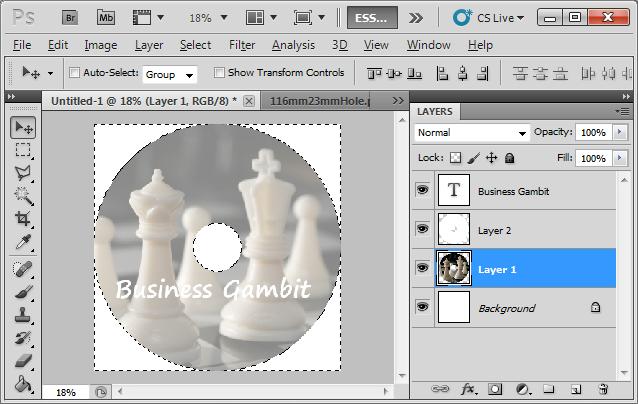Check Show Transform Controls
The height and width of the screenshot is (404, 638).
coord(218,73)
